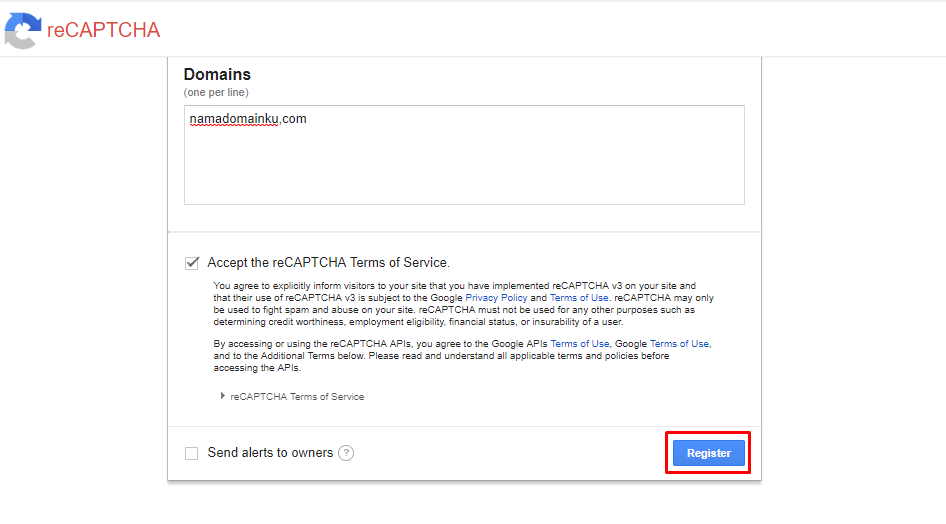Click the reCAPTCHA arrow logo icon

23,30
